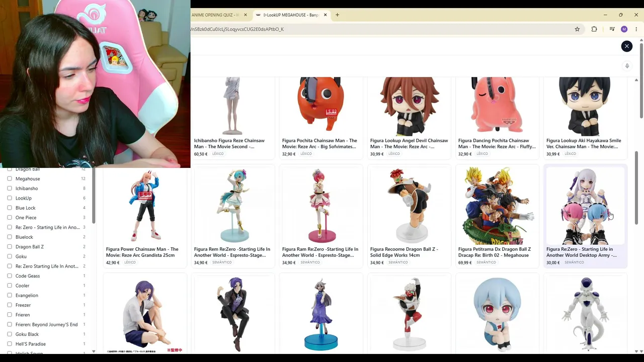Click the 69,99 € price of Petitrama figure
This screenshot has width=644, height=362.
[x=465, y=262]
